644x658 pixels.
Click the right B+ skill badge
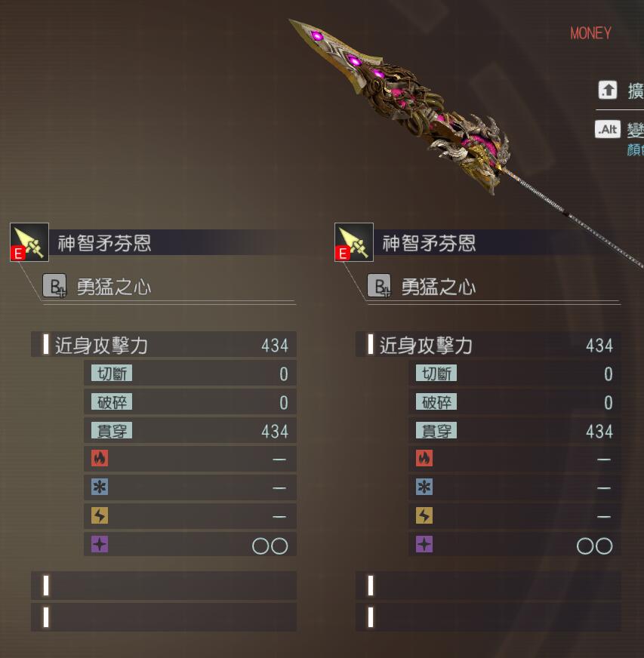pyautogui.click(x=379, y=285)
